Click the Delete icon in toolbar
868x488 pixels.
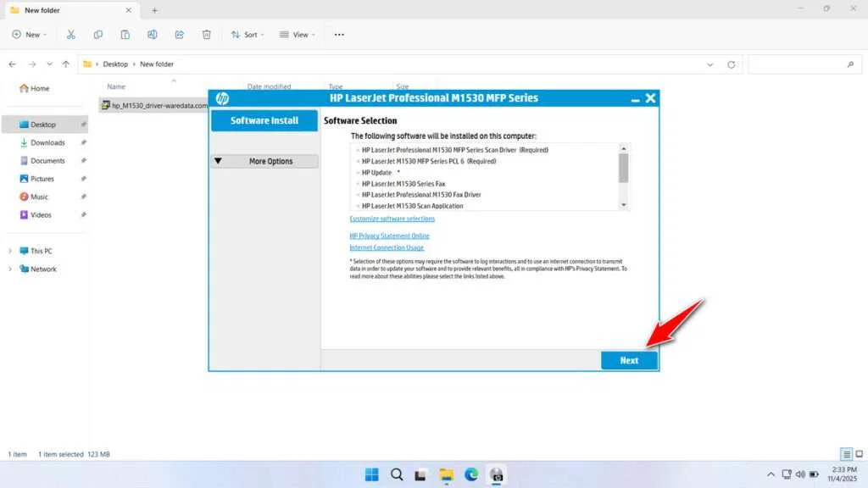206,34
